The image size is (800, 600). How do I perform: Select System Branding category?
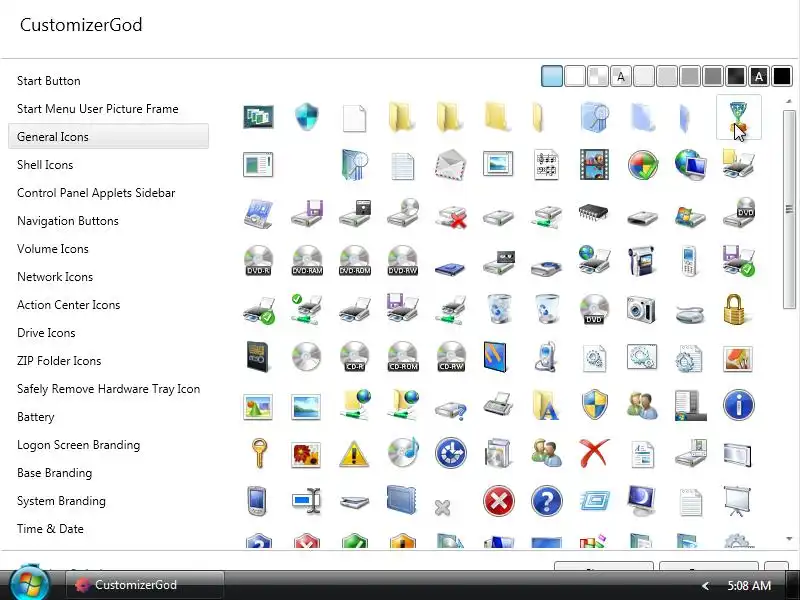[61, 501]
